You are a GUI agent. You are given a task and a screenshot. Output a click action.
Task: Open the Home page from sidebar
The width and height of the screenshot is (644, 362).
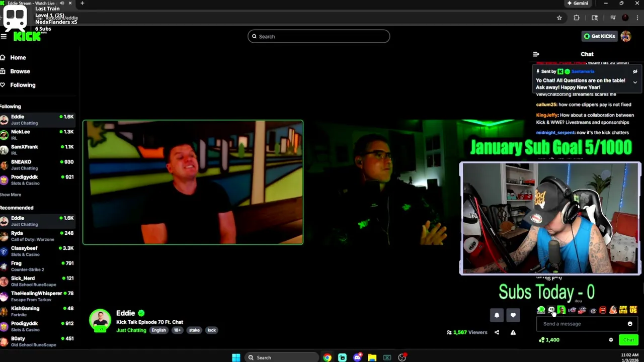click(x=14, y=57)
